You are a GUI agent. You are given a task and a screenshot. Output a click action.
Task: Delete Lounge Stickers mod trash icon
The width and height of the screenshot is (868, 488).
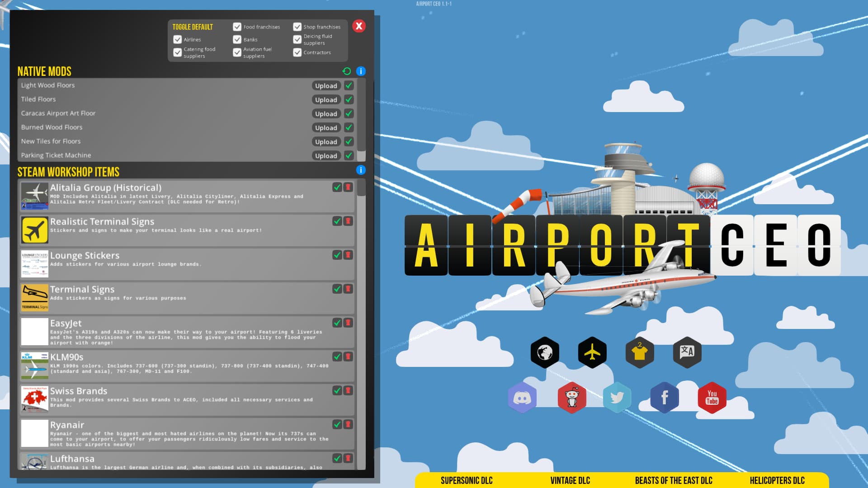348,255
